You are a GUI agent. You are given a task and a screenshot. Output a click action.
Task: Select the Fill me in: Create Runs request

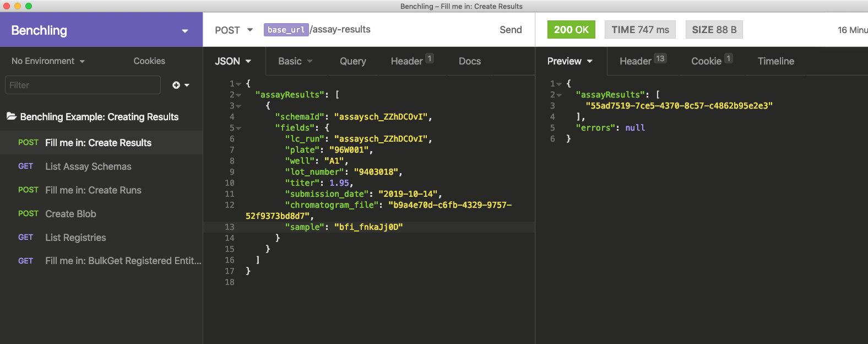101,190
